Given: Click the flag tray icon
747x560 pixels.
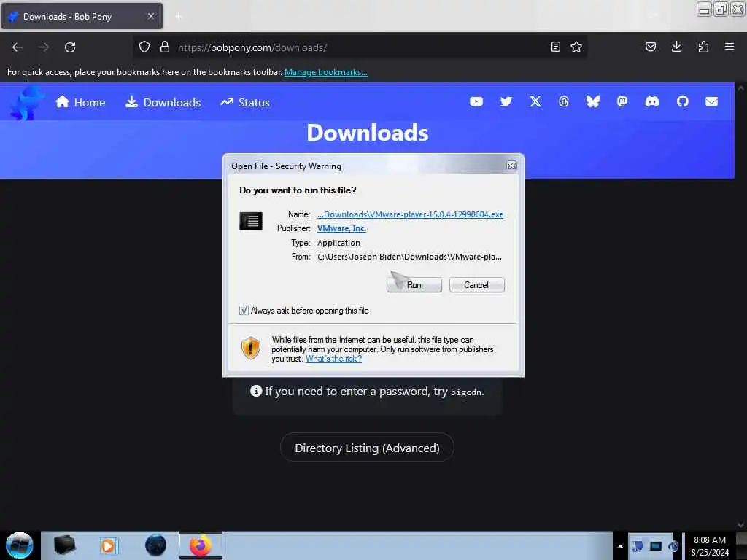Looking at the screenshot, I should (638, 546).
